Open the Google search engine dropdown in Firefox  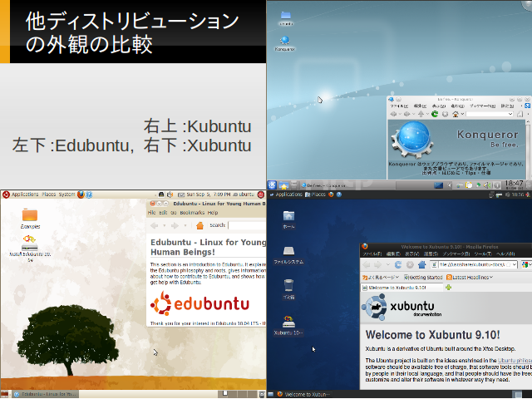point(526,264)
